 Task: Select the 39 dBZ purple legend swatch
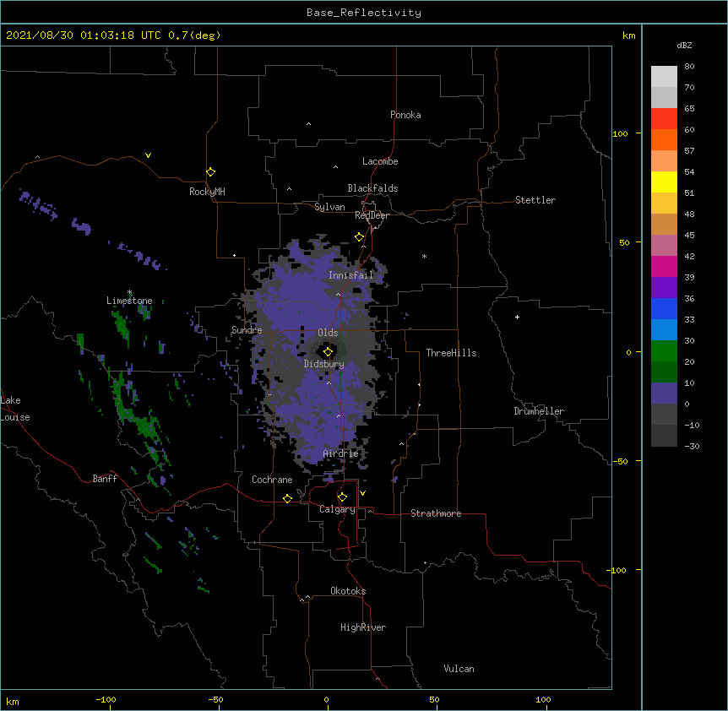pyautogui.click(x=664, y=288)
